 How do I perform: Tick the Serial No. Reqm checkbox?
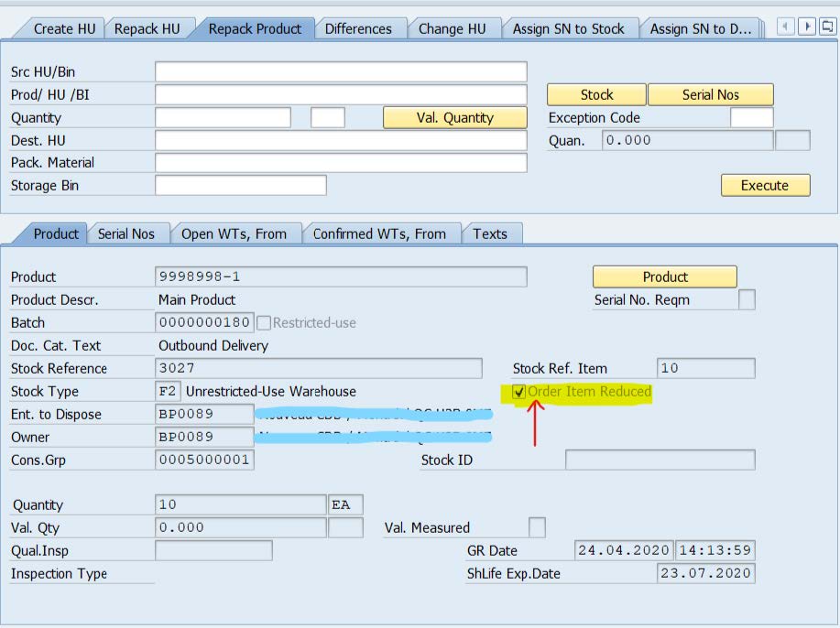[747, 299]
